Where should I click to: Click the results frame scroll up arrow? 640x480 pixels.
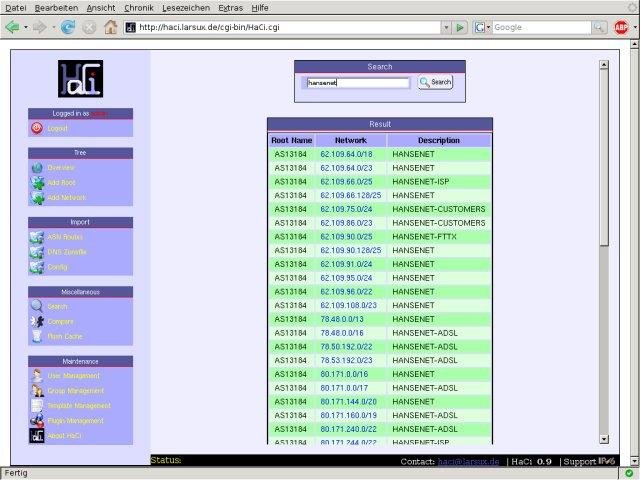coord(604,64)
